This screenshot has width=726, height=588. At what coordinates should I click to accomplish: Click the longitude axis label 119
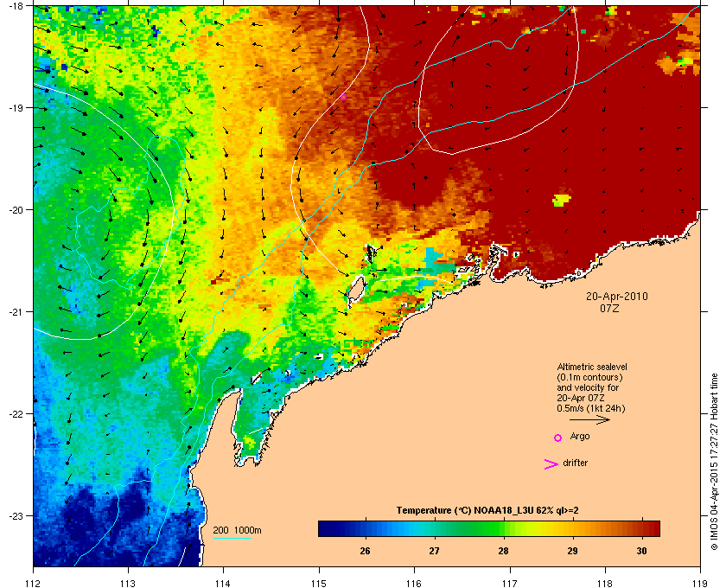[700, 583]
